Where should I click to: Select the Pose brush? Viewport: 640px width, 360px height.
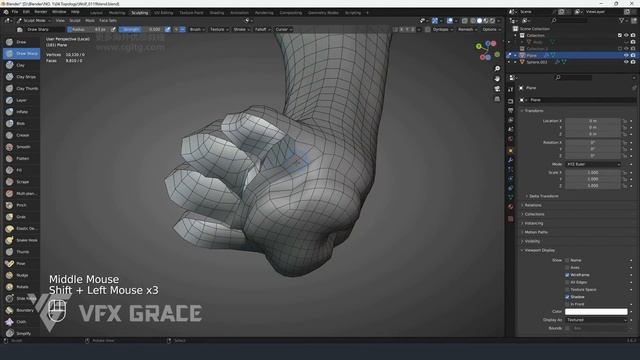[21, 264]
